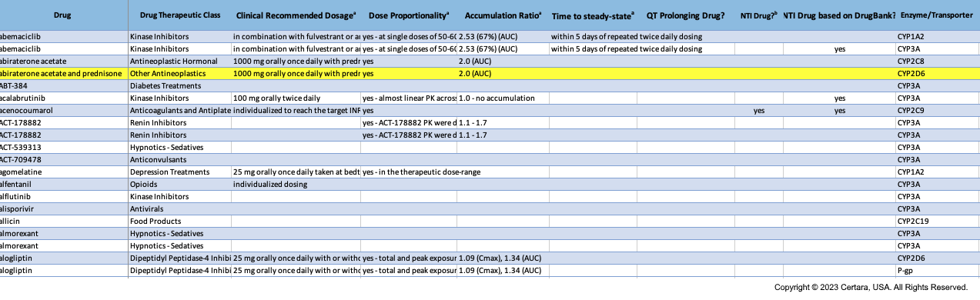Select the P-gp enzyme cell for alogliptin
This screenshot has height=300, width=980.
point(938,271)
